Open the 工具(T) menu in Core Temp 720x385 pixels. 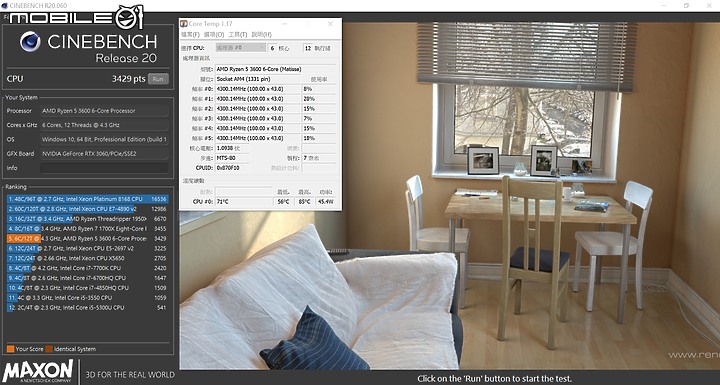(x=237, y=35)
